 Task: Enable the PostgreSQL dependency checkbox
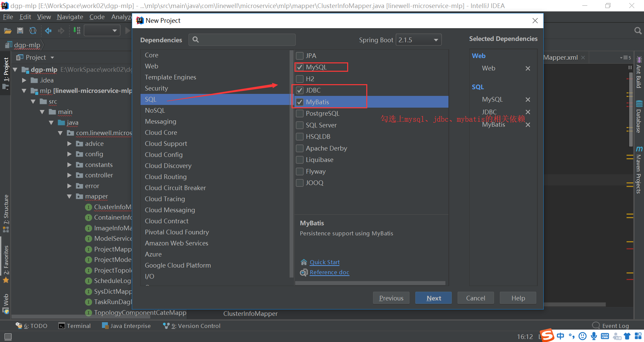(x=300, y=113)
